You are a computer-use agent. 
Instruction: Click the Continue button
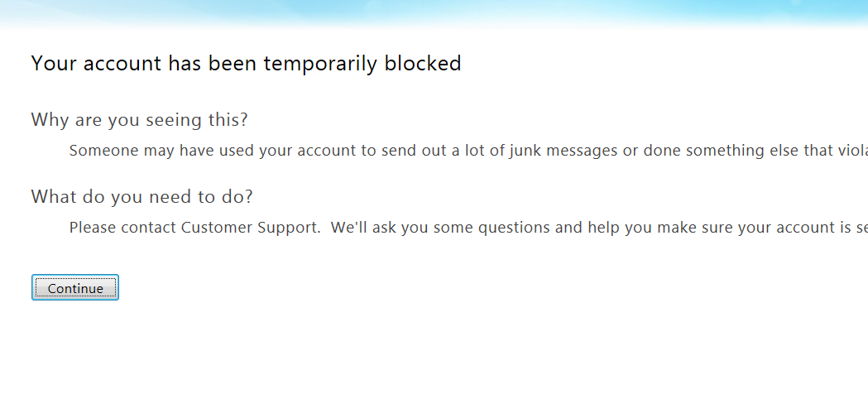75,288
